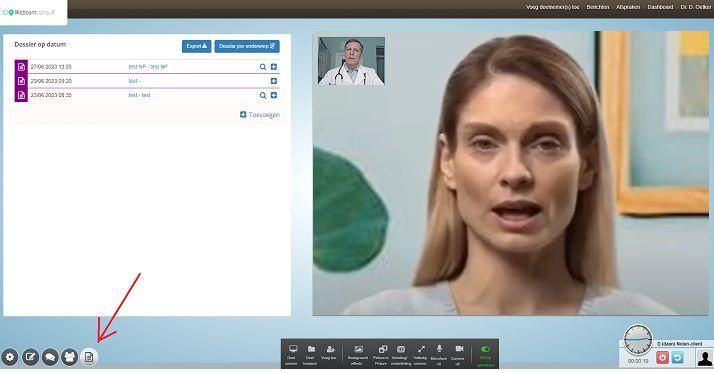Open the Dr. D. user menu
Screen dimensions: 714x373
pyautogui.click(x=696, y=7)
